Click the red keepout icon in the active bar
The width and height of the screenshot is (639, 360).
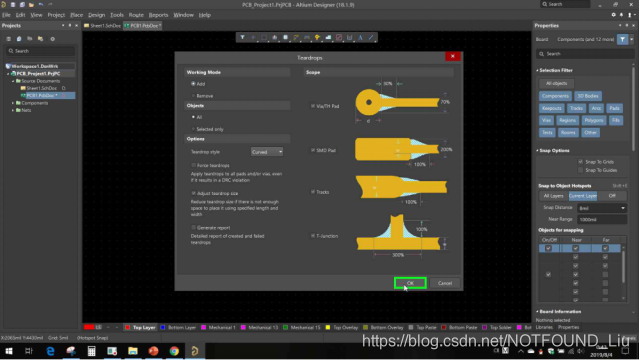point(339,38)
